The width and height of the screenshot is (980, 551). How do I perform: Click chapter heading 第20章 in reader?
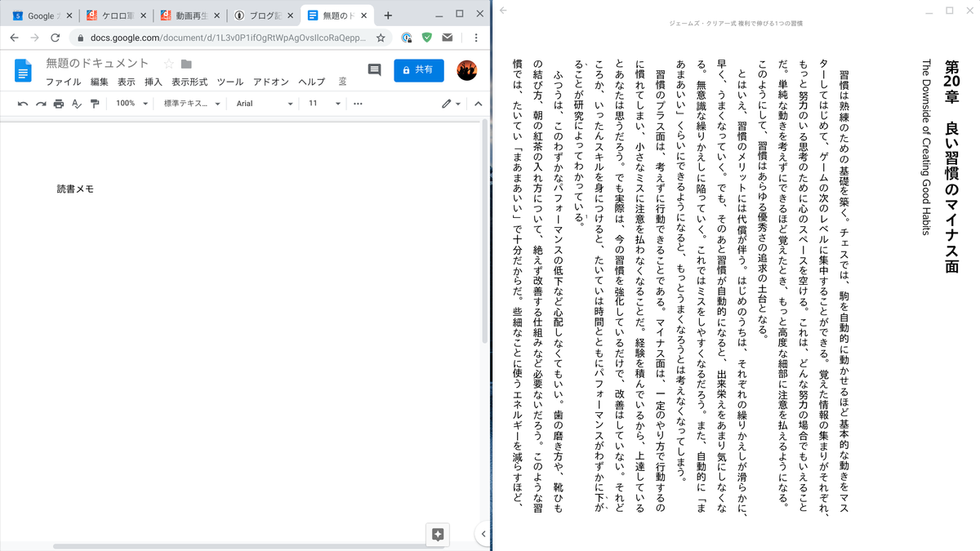[951, 82]
